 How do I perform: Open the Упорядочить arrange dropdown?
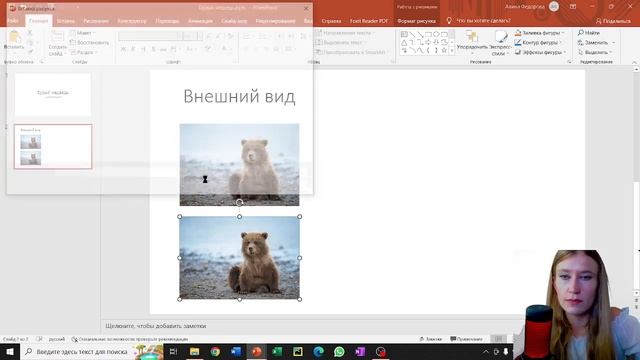pos(472,43)
